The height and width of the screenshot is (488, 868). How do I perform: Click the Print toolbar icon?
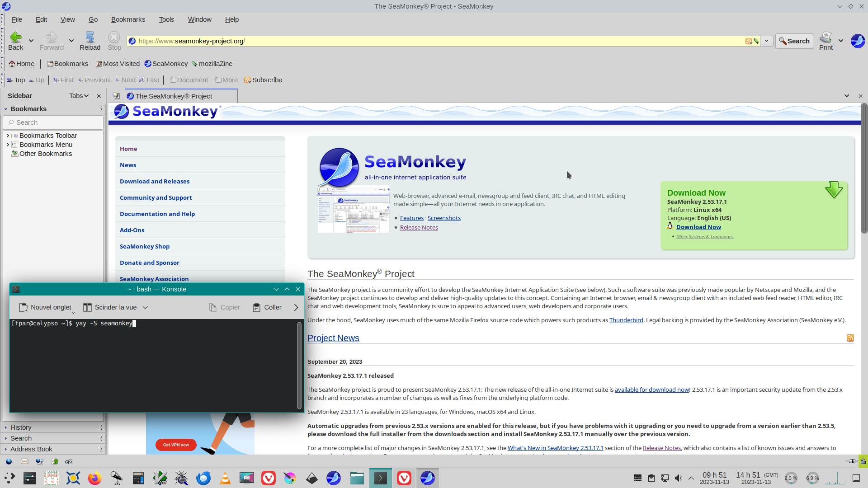tap(826, 38)
